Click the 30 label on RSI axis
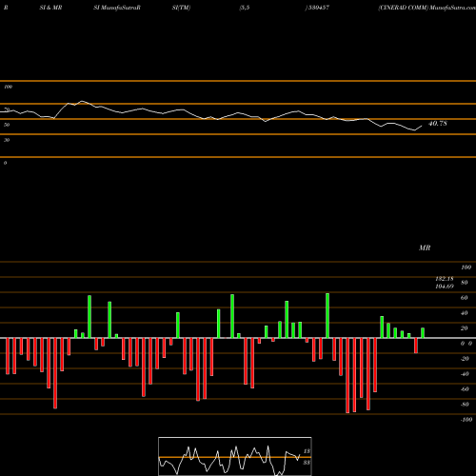 (7, 140)
